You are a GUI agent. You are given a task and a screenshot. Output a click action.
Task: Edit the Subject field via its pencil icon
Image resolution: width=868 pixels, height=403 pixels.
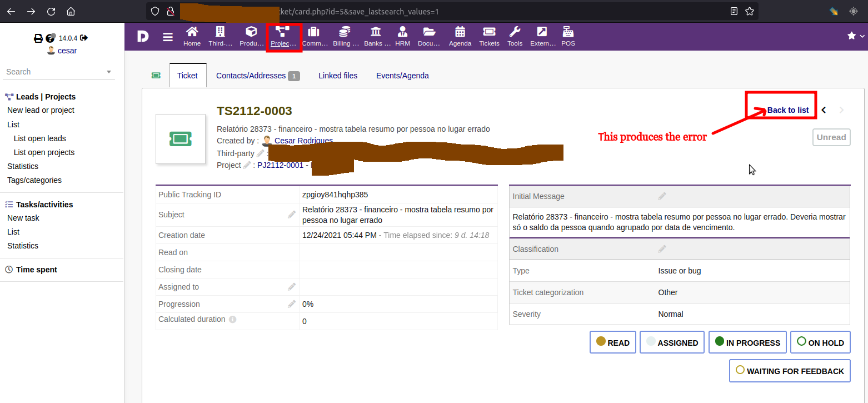(292, 213)
